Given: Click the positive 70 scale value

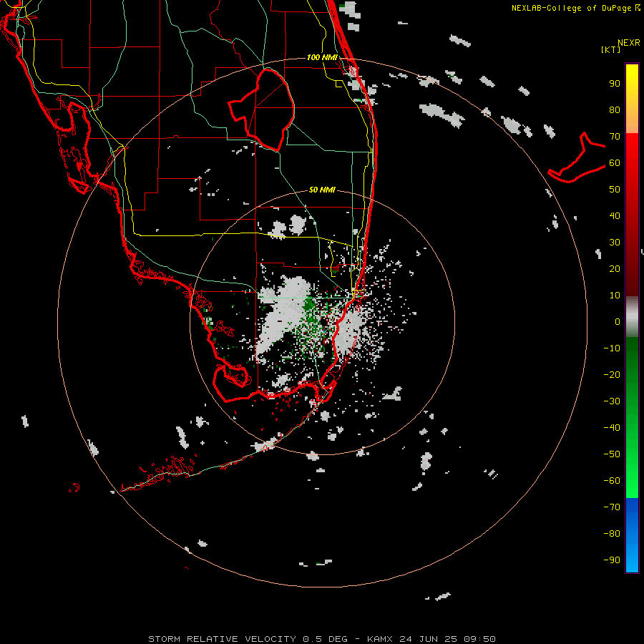Looking at the screenshot, I should pyautogui.click(x=615, y=137).
